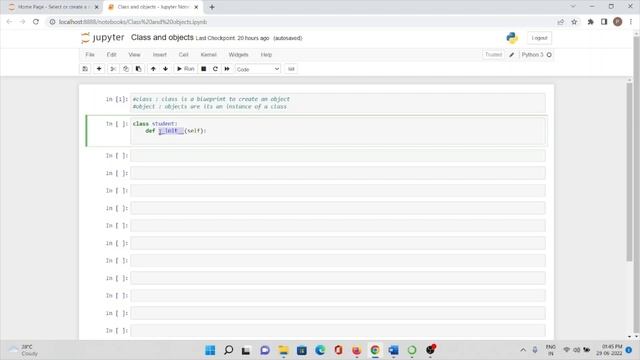Go back with the browser back arrow
Viewport: 640px width, 360px height.
click(9, 22)
